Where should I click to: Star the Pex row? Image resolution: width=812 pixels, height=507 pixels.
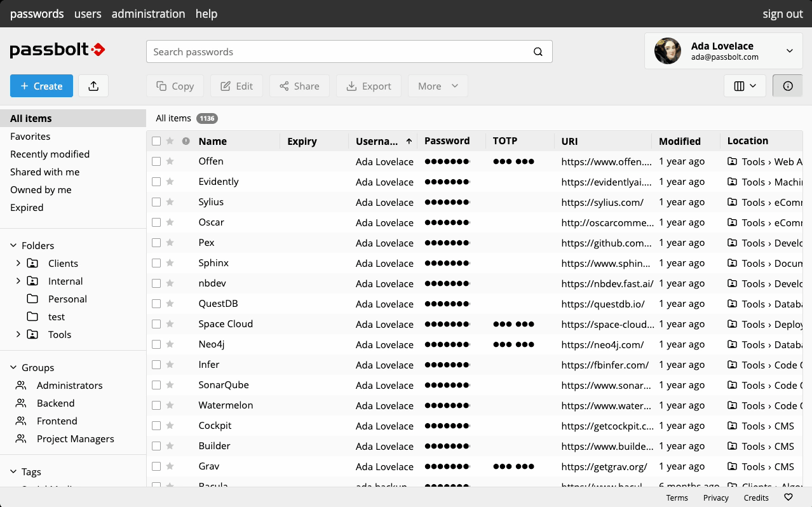[170, 243]
